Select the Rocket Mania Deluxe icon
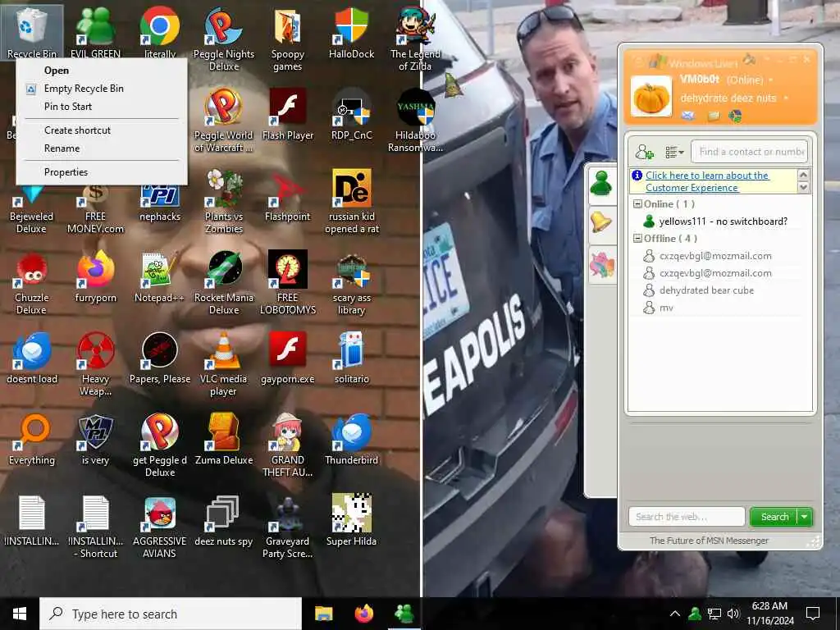Image resolution: width=840 pixels, height=630 pixels. [x=224, y=283]
